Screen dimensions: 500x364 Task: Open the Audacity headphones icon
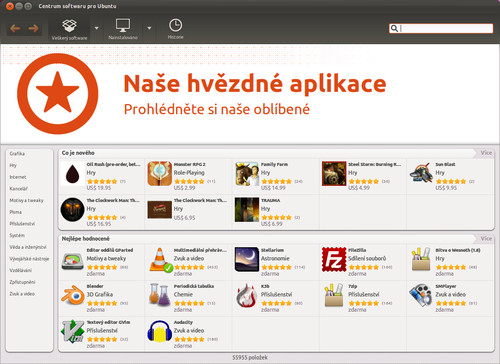160,331
